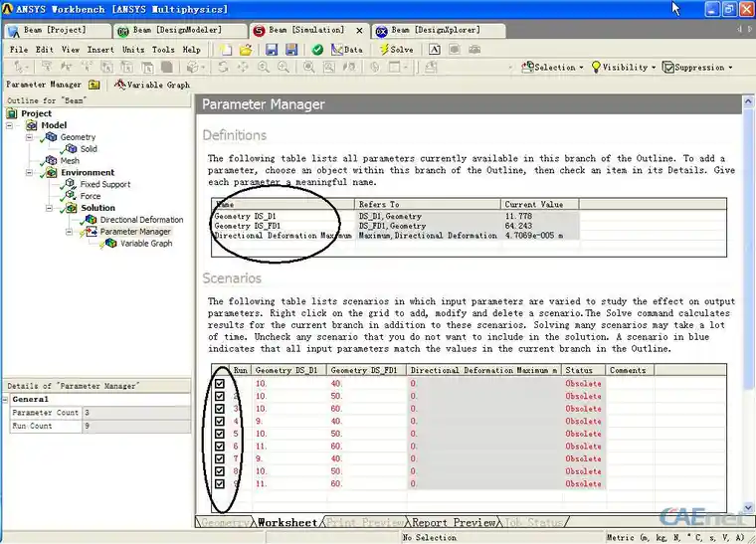
Task: Click the zoom magnifier toolbar icon
Action: click(x=264, y=67)
